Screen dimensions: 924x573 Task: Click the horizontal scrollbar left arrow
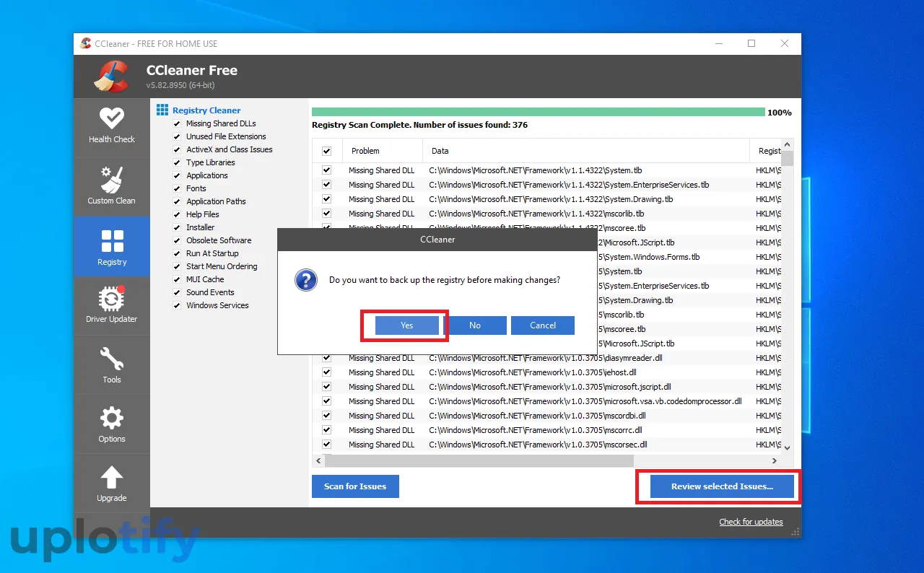(318, 460)
